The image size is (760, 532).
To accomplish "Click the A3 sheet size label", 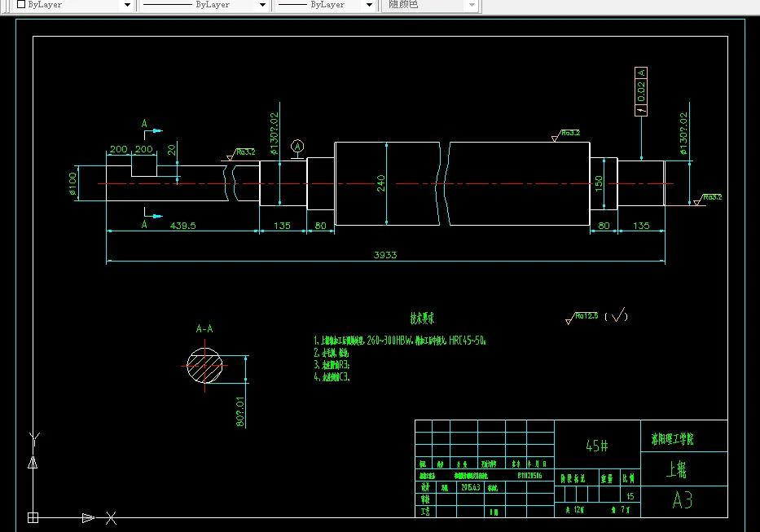I will 683,500.
